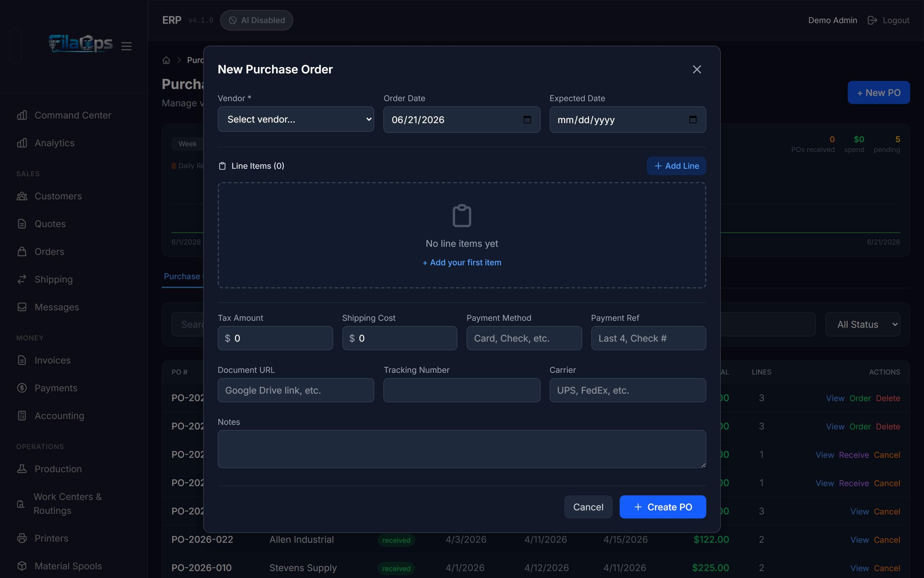Viewport: 924px width, 578px height.
Task: Switch to the Purchase Orders tab
Action: [182, 276]
